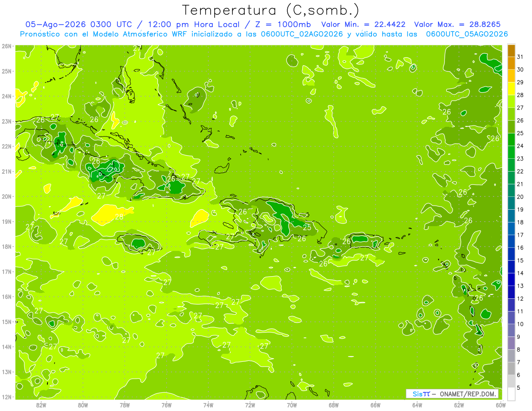The width and height of the screenshot is (532, 411).
Task: Click the '64W' longitude label
Action: coord(417,405)
